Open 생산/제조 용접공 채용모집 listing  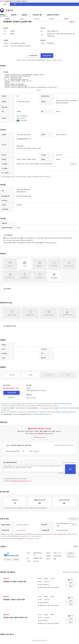click(x=15, y=618)
